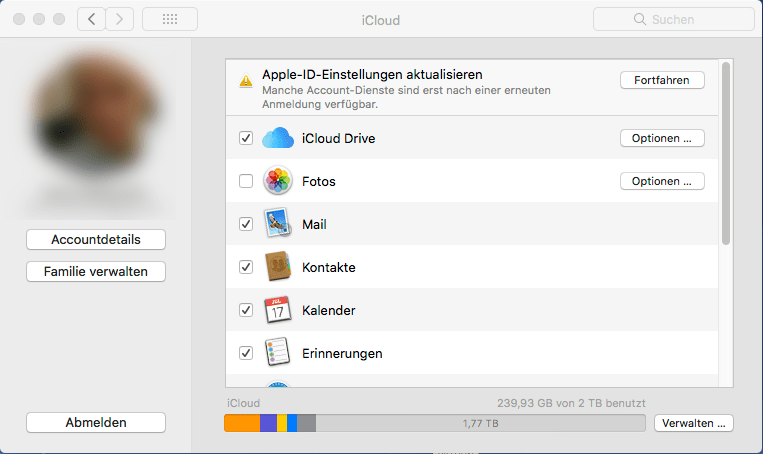Open Optionen for iCloud Drive
The image size is (763, 454).
point(662,138)
